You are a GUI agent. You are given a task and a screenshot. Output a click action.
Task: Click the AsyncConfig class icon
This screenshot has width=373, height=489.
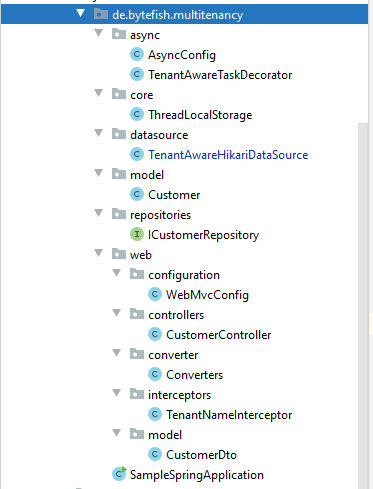pos(137,54)
